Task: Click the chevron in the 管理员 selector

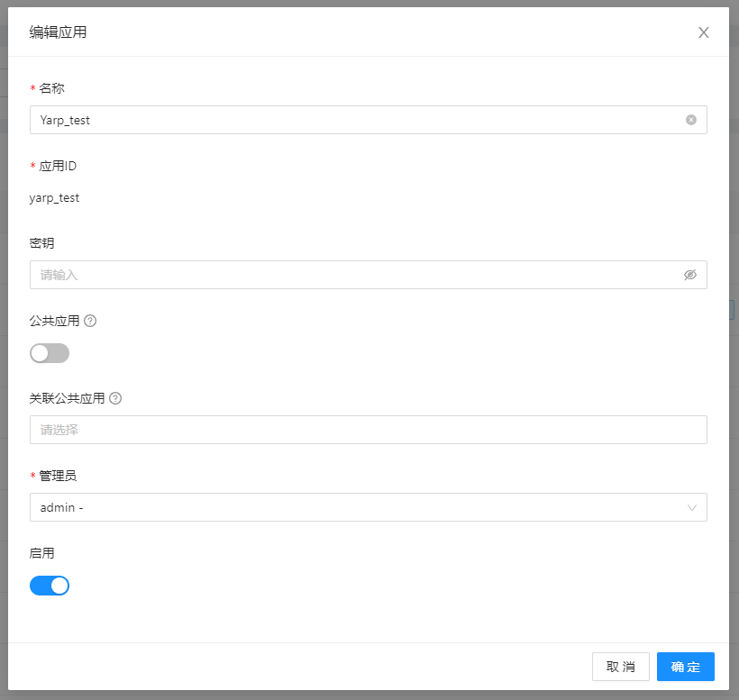Action: tap(692, 507)
